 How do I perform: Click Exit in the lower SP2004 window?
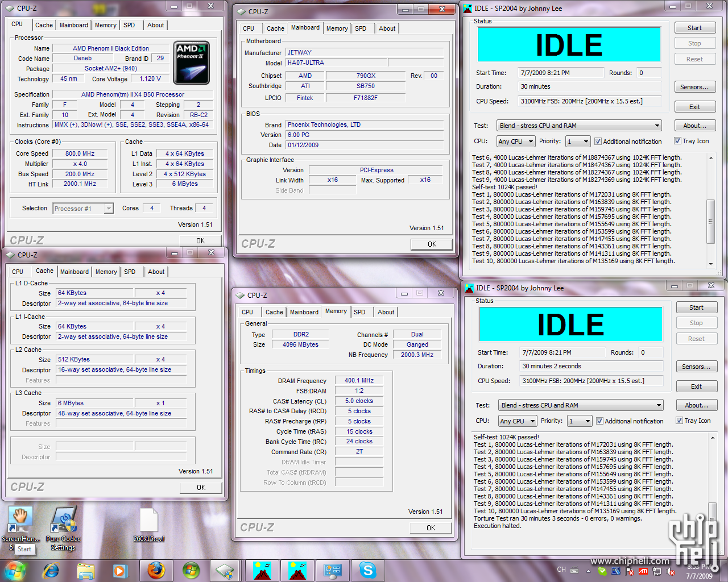pyautogui.click(x=696, y=386)
